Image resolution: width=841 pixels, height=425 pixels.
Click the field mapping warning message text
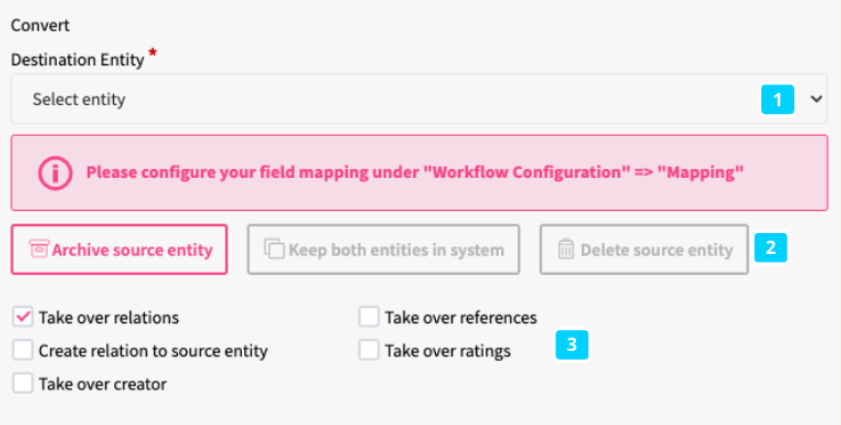[x=415, y=172]
